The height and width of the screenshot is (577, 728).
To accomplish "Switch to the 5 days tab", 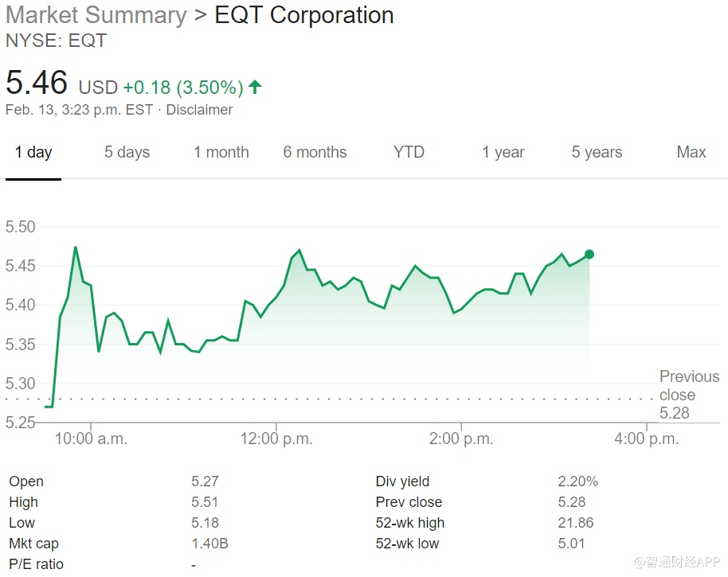I will coord(127,153).
